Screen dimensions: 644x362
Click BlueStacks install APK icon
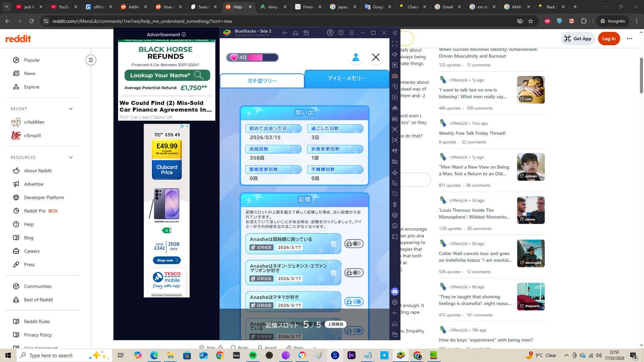tap(395, 119)
